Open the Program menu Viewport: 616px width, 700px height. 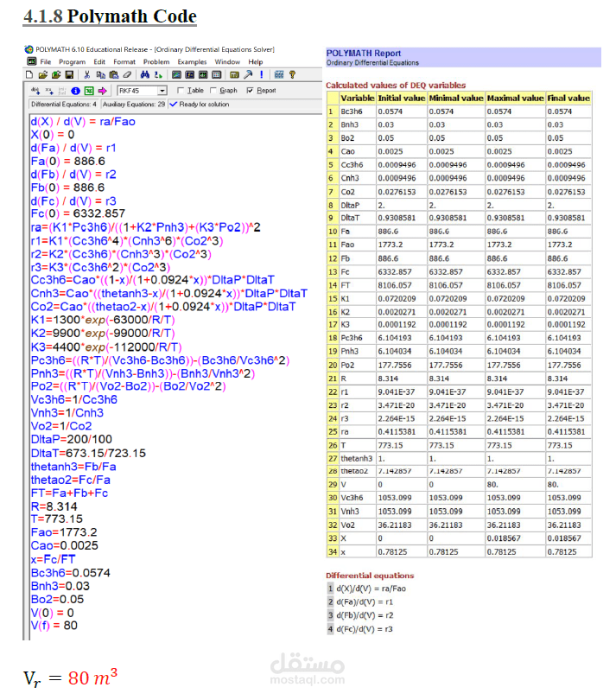click(x=72, y=61)
